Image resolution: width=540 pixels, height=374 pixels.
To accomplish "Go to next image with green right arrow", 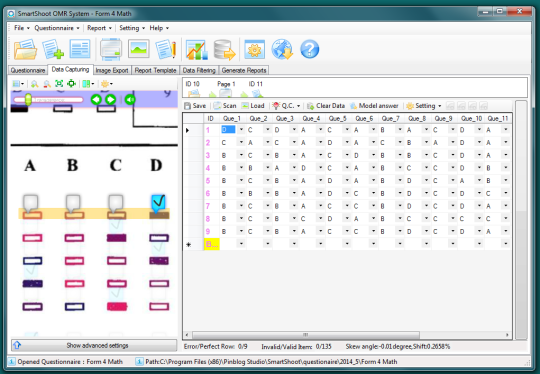I will [x=111, y=100].
